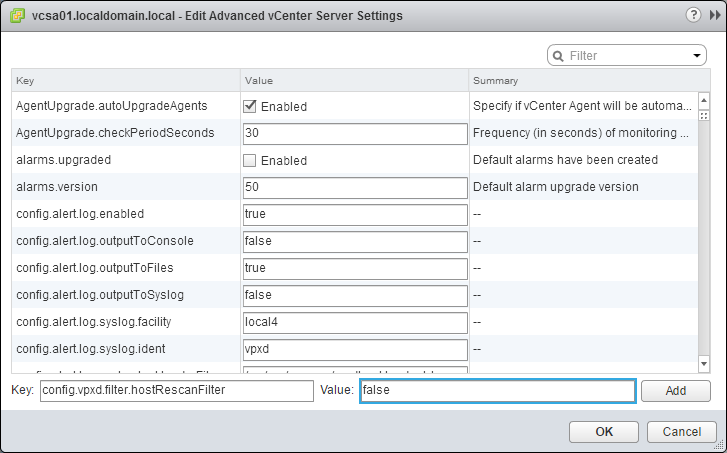
Task: Click the Add button
Action: pos(676,391)
